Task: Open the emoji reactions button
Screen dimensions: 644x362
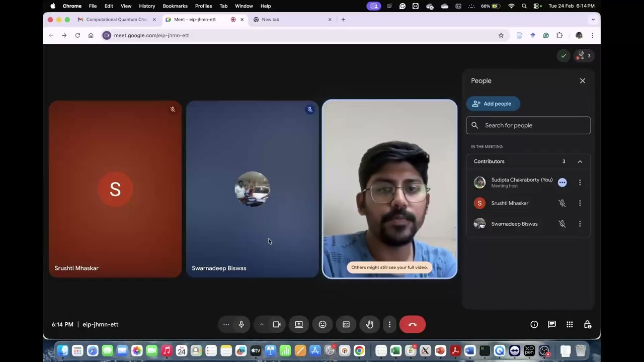Action: pos(323,324)
